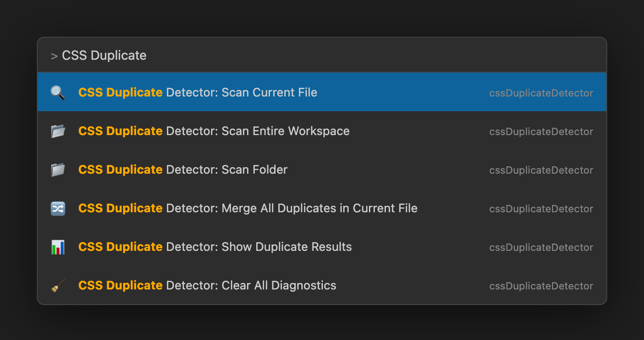
Task: Open Show Duplicate Results command
Action: tap(322, 247)
